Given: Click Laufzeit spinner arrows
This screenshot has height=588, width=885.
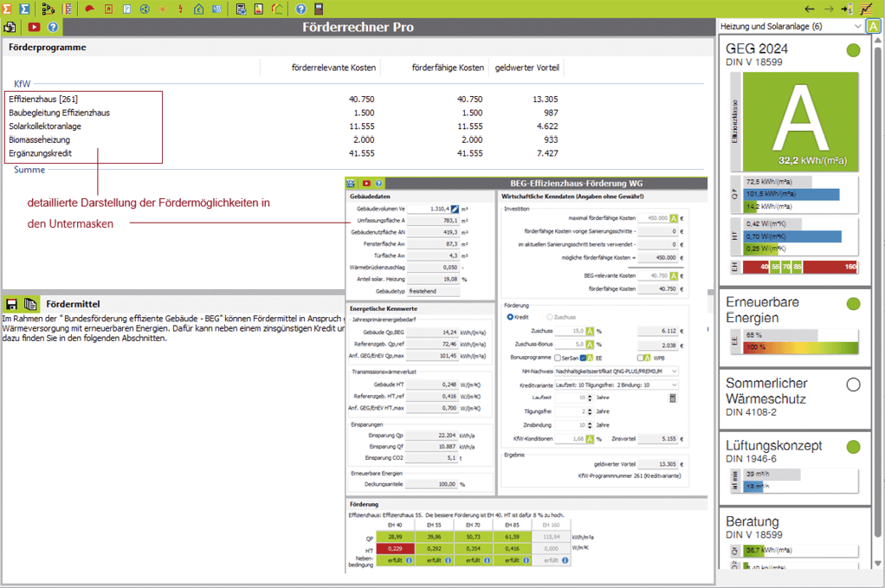Looking at the screenshot, I should [590, 397].
